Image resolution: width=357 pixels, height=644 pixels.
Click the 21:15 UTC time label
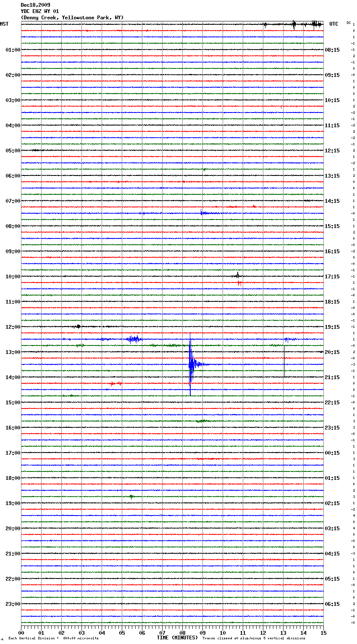click(332, 377)
